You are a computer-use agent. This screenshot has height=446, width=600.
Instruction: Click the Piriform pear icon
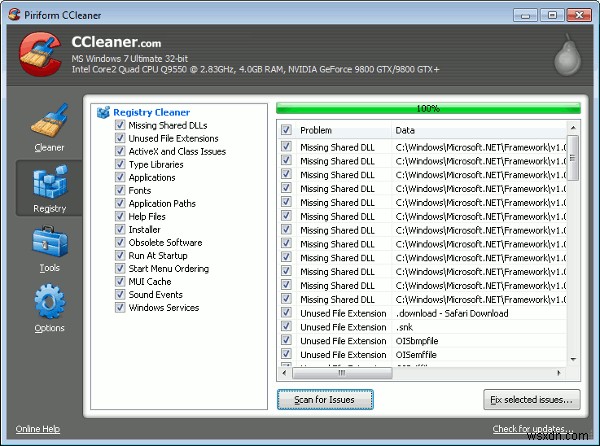[567, 55]
